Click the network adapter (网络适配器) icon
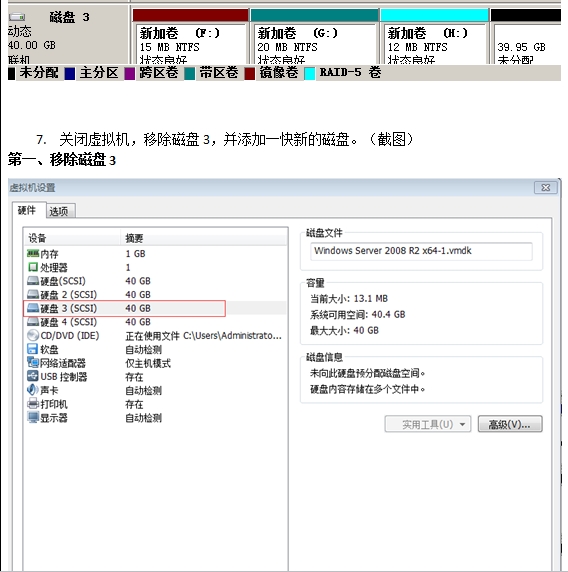568x572 pixels. pos(33,363)
